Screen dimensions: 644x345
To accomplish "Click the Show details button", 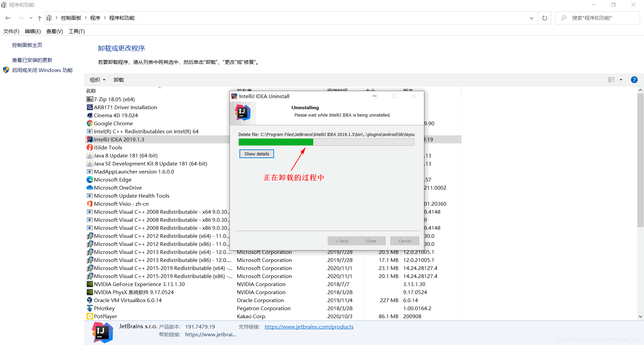I will (x=257, y=154).
